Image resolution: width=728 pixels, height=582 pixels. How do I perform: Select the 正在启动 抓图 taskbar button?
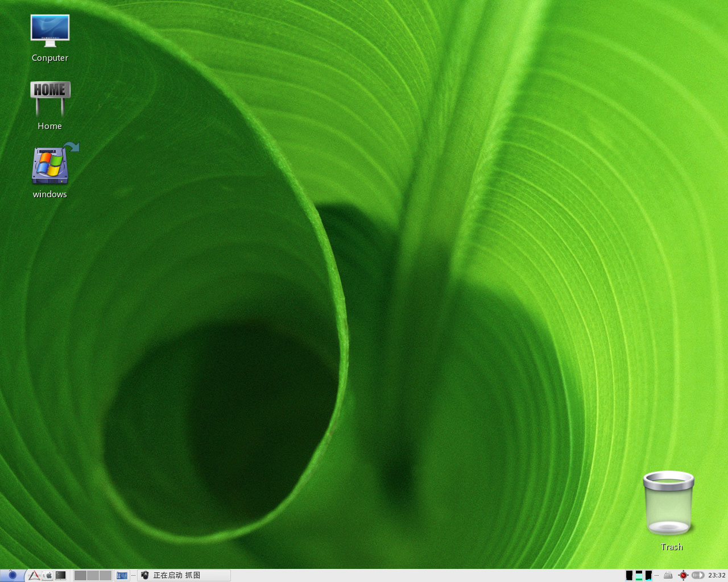[184, 575]
